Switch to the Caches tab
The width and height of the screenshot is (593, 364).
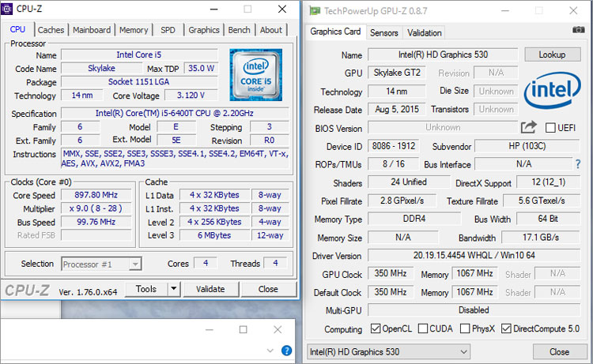pos(51,30)
